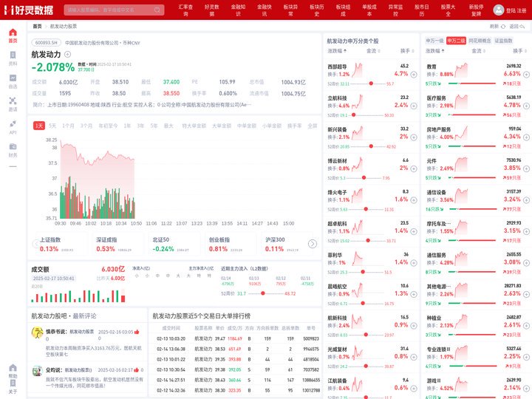532x399 pixels.
Task: Switch to 证监指数 tab
Action: pyautogui.click(x=503, y=41)
